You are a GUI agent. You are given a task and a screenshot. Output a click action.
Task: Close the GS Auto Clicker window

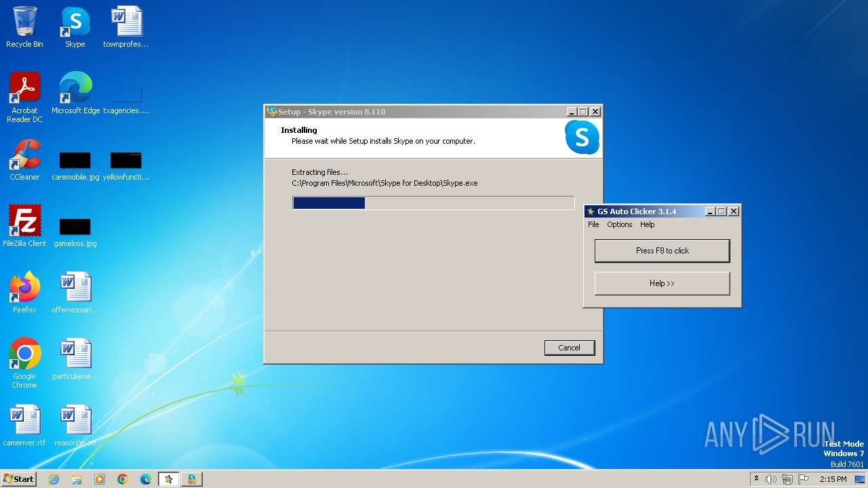[733, 211]
